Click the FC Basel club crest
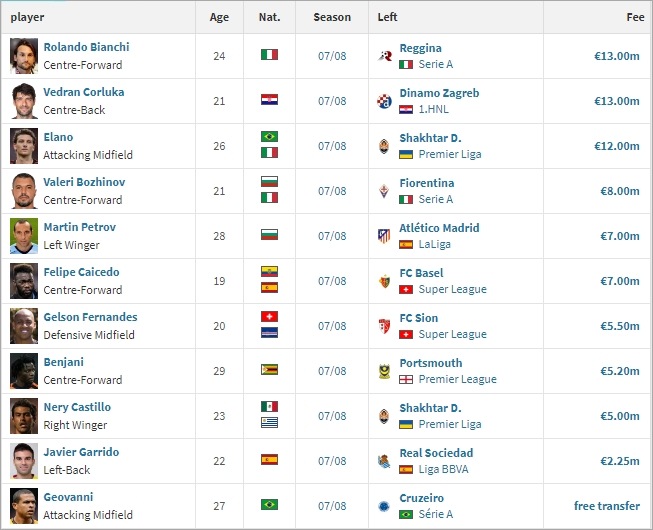 (385, 281)
